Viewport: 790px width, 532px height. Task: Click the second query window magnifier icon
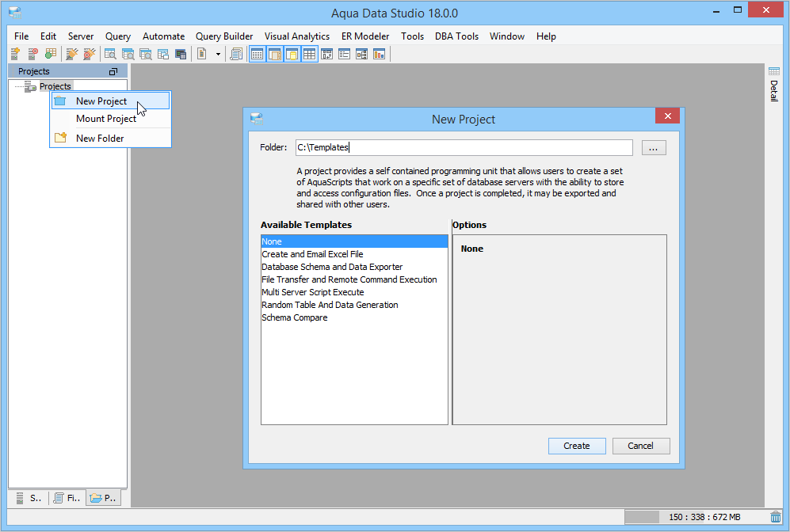(128, 54)
